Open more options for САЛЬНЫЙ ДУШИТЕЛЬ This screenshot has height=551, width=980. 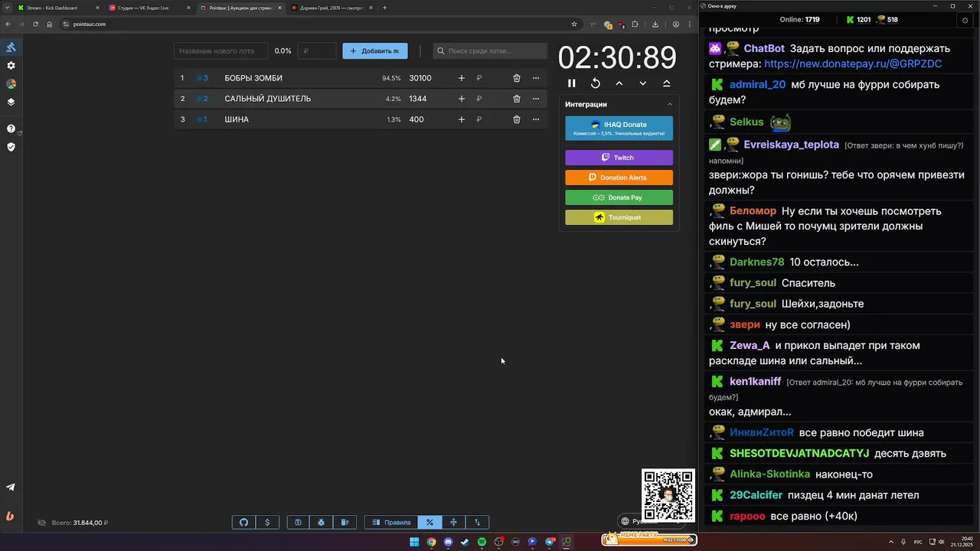click(x=535, y=99)
